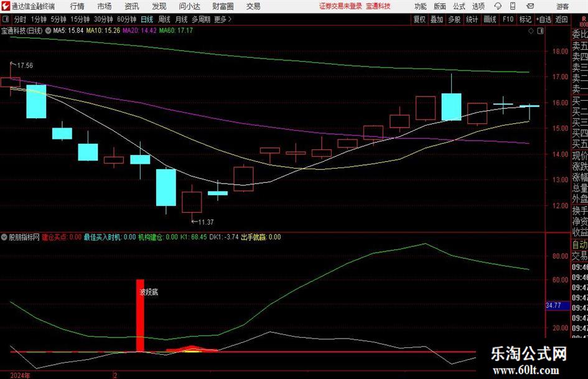Open the 宝通科技(日线) indicator dropdown arrow
Viewport: 588px width, 379px height.
point(48,30)
